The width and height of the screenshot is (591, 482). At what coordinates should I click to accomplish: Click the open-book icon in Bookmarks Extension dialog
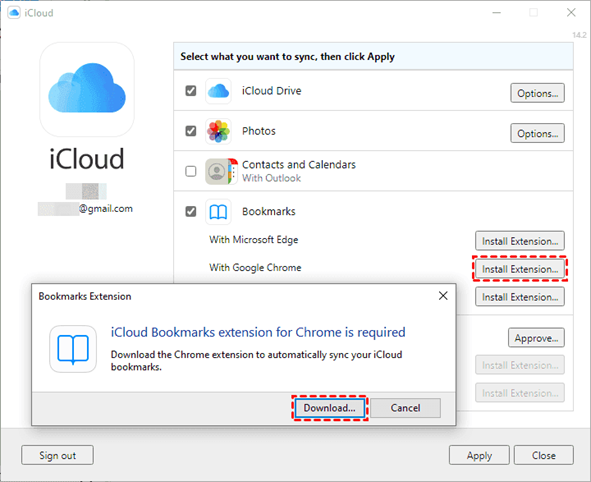73,349
